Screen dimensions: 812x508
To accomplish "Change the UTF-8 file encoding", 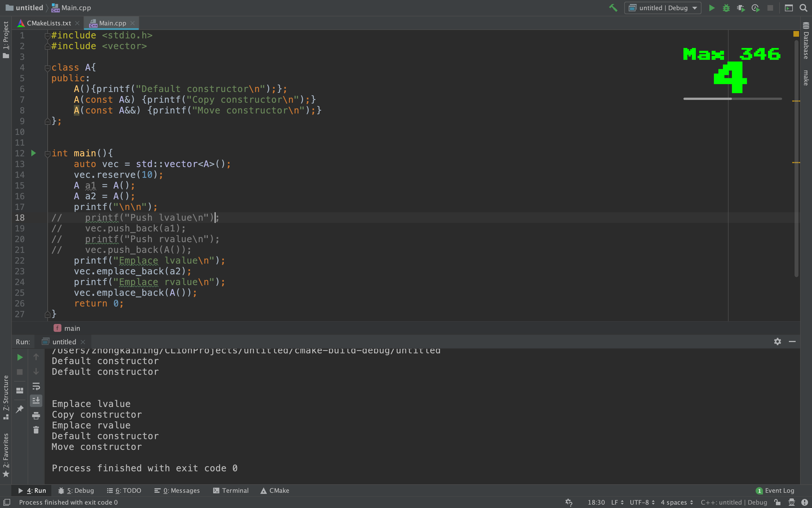I will 642,502.
